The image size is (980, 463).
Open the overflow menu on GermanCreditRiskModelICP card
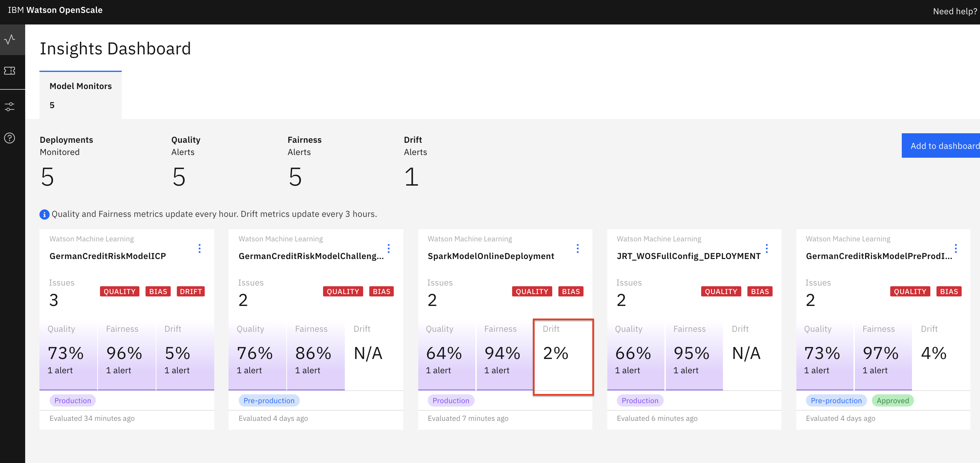[x=200, y=248]
